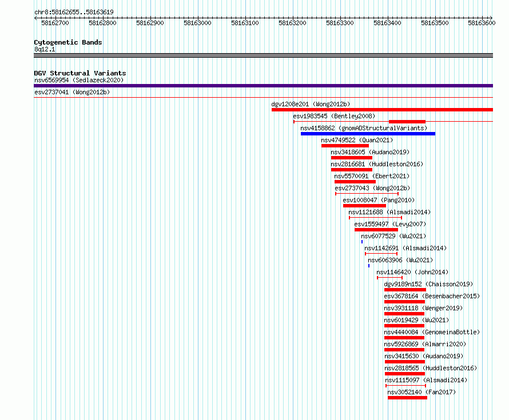Click nsv3418605 (Audano2019) label
This screenshot has height=420, width=509.
tap(370, 152)
